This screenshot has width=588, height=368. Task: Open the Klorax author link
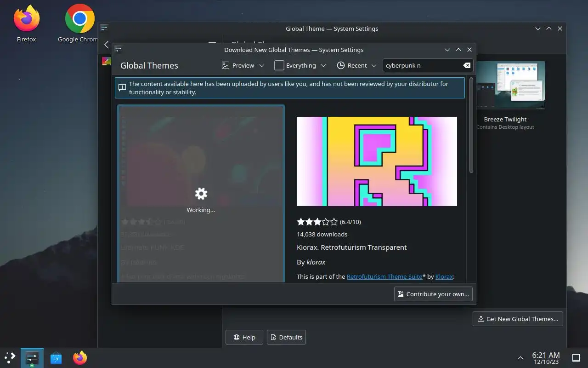point(444,276)
